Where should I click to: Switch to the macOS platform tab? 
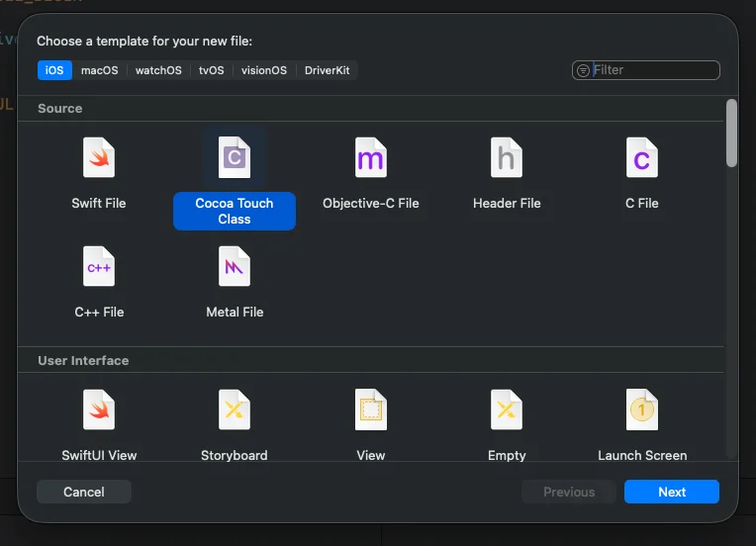100,70
